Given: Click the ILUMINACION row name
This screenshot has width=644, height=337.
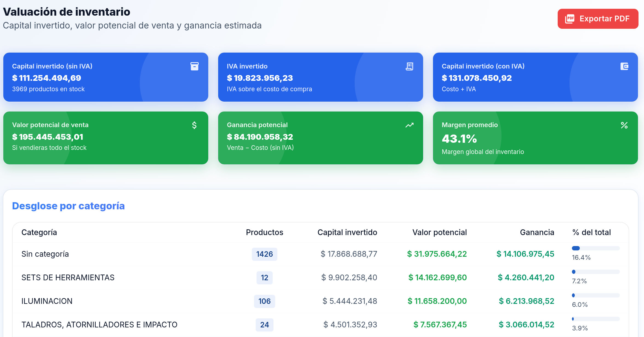Looking at the screenshot, I should pos(47,301).
